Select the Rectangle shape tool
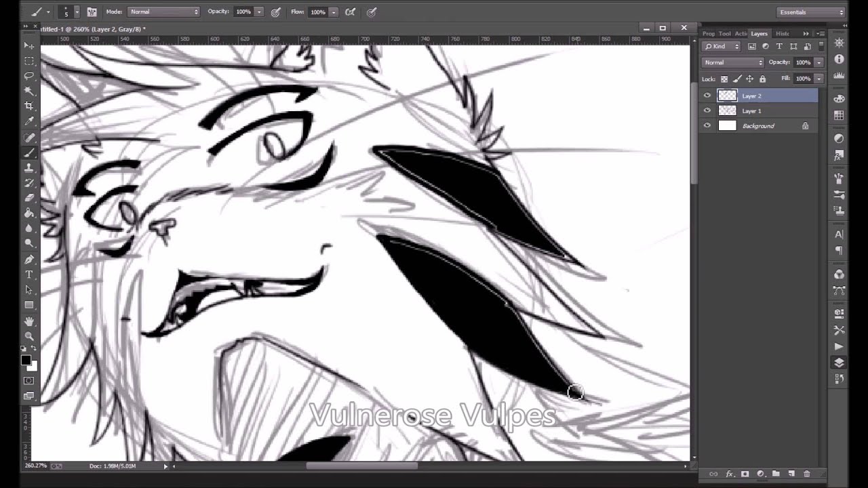 (x=29, y=305)
